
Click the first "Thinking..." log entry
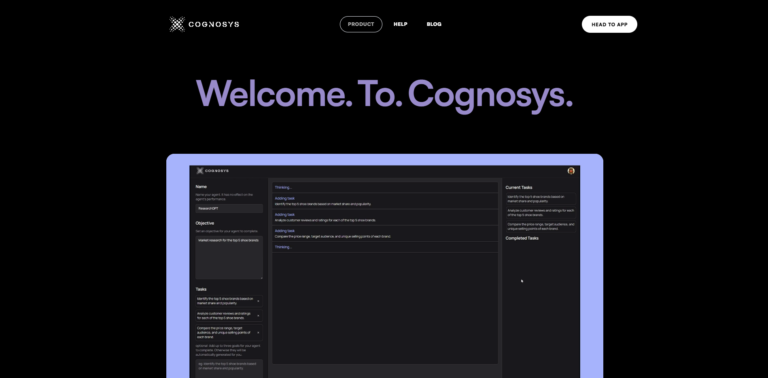coord(385,188)
